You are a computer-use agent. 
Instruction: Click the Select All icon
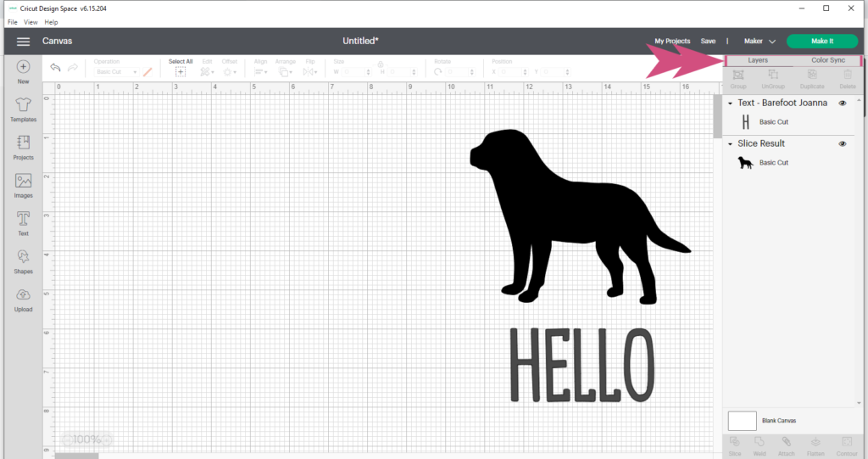pyautogui.click(x=181, y=72)
